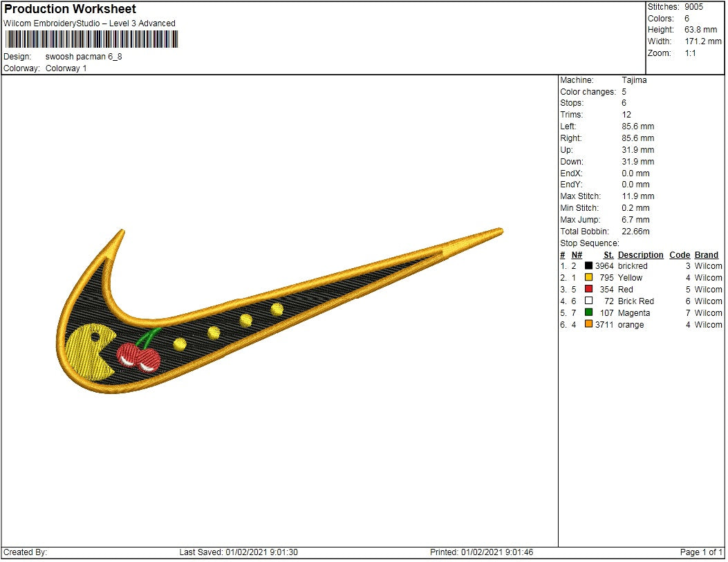Screen dimensions: 728x562
Task: Click the swoosh pacman embroidery design preview
Action: click(x=280, y=312)
